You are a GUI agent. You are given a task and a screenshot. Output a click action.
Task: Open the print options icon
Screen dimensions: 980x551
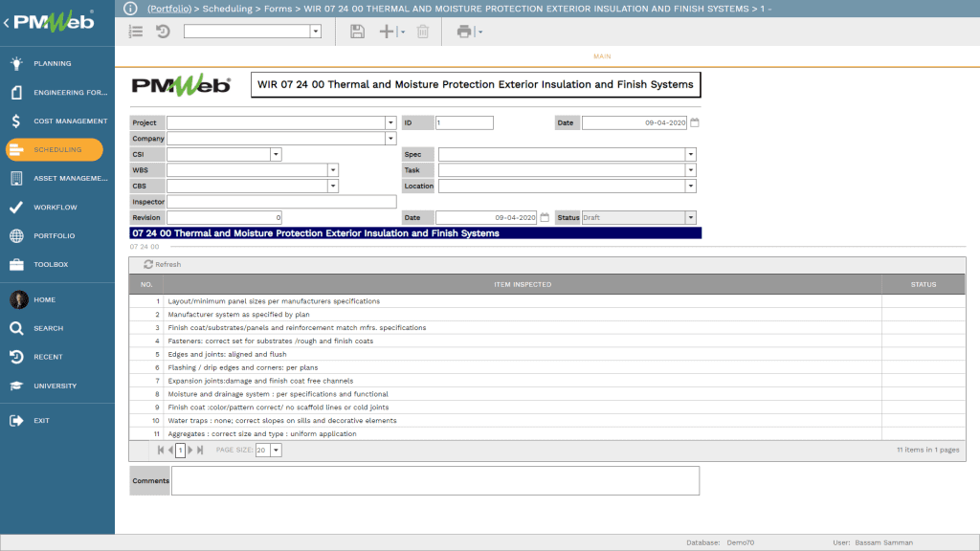pos(462,32)
